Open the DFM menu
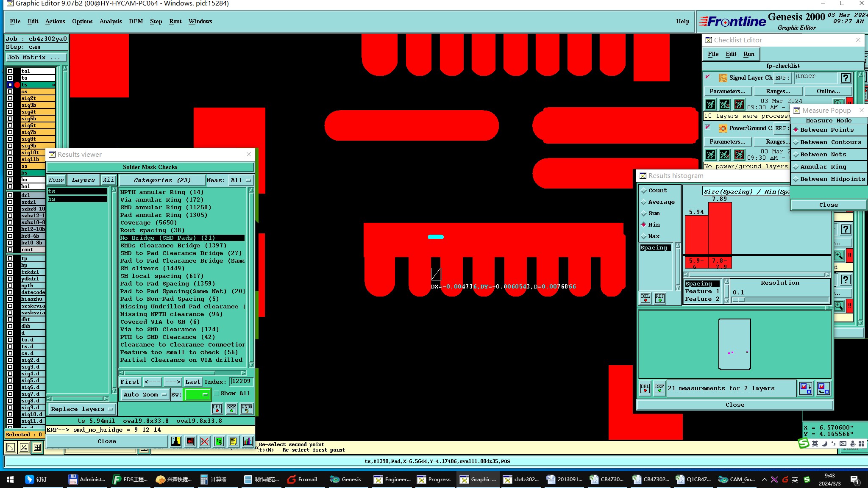 point(136,21)
